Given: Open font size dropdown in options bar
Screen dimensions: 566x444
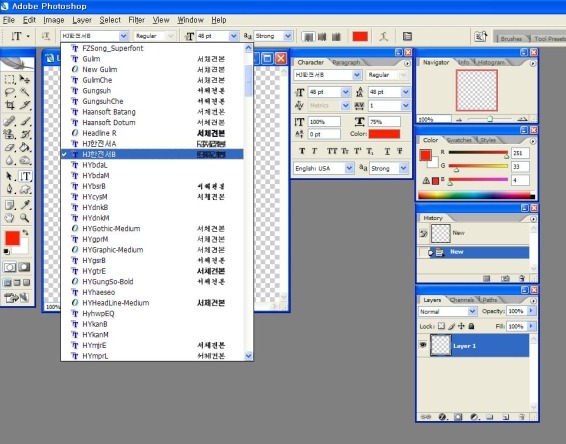Looking at the screenshot, I should tap(234, 36).
